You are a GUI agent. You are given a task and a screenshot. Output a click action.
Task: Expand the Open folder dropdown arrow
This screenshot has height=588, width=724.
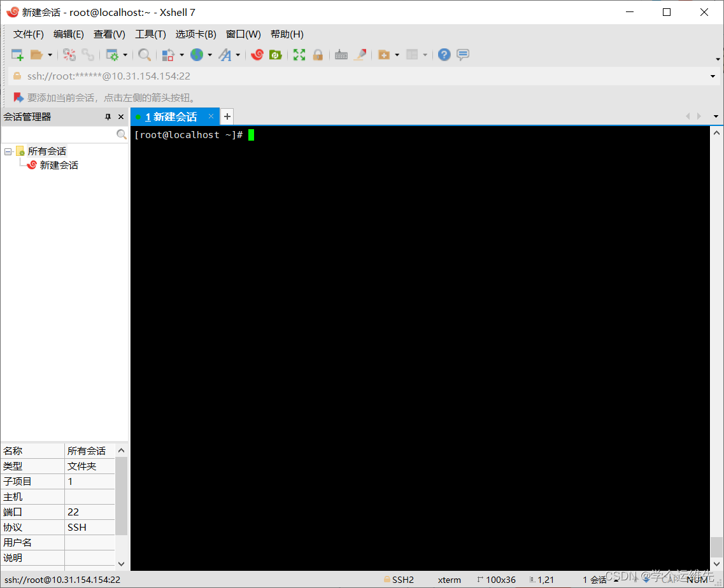click(50, 55)
